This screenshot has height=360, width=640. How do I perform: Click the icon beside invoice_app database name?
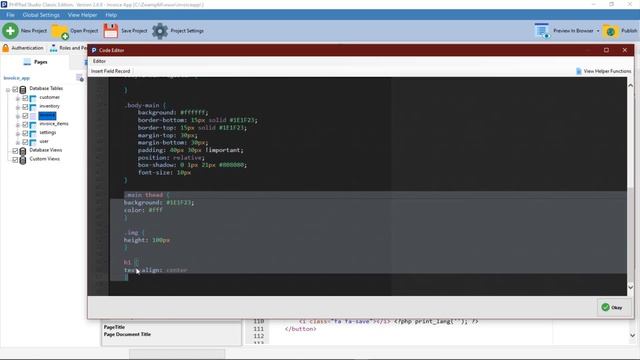(x=80, y=78)
